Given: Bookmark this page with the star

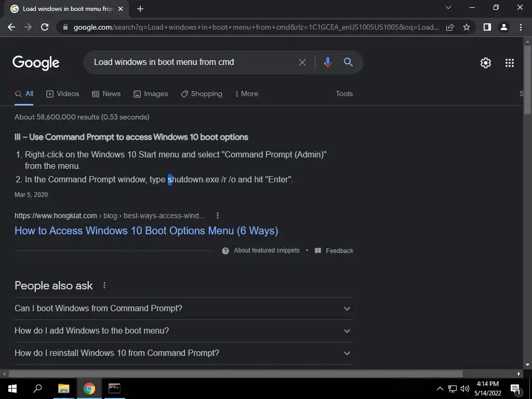Looking at the screenshot, I should 467,27.
